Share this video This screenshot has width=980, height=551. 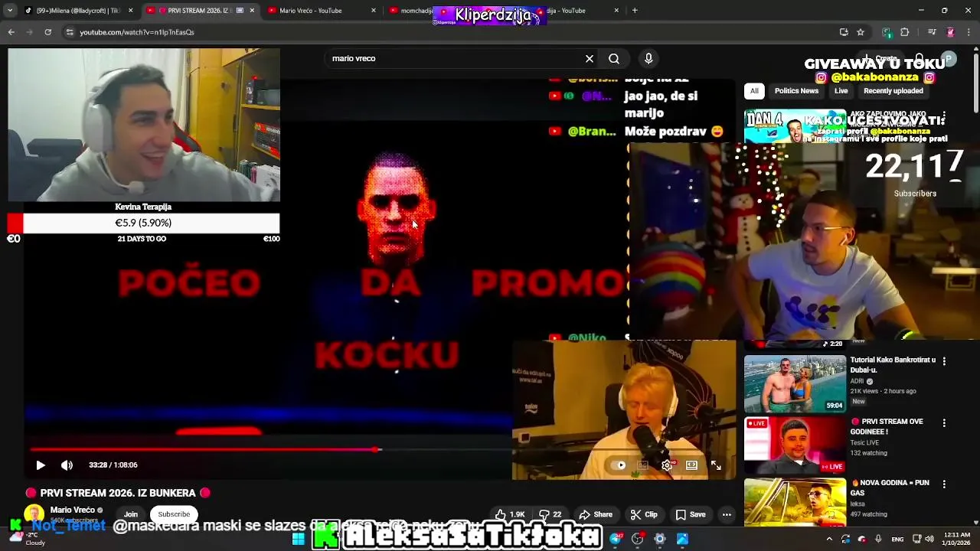coord(596,514)
